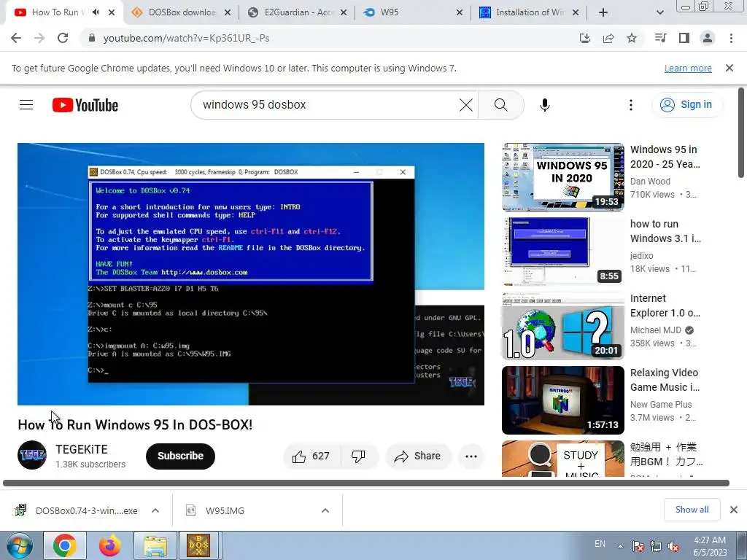Click the install app icon in address bar
Viewport: 747px width, 560px height.
[x=584, y=38]
